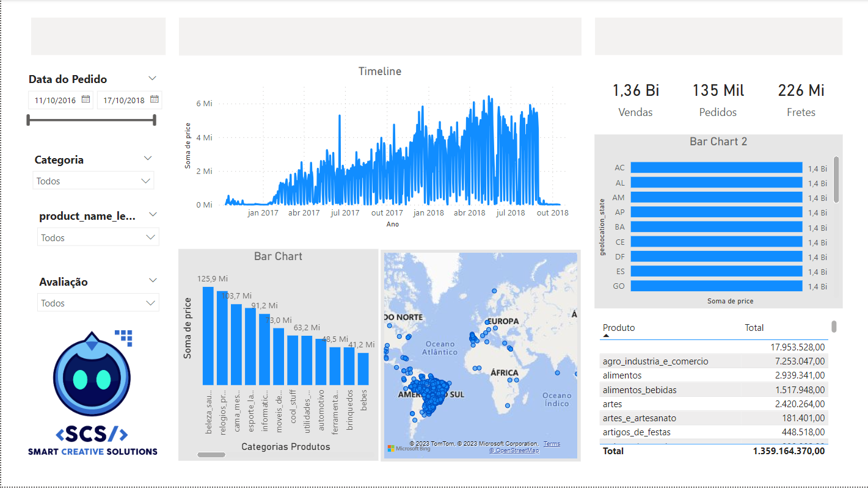Select the GO state bar
The image size is (868, 489).
click(x=716, y=286)
